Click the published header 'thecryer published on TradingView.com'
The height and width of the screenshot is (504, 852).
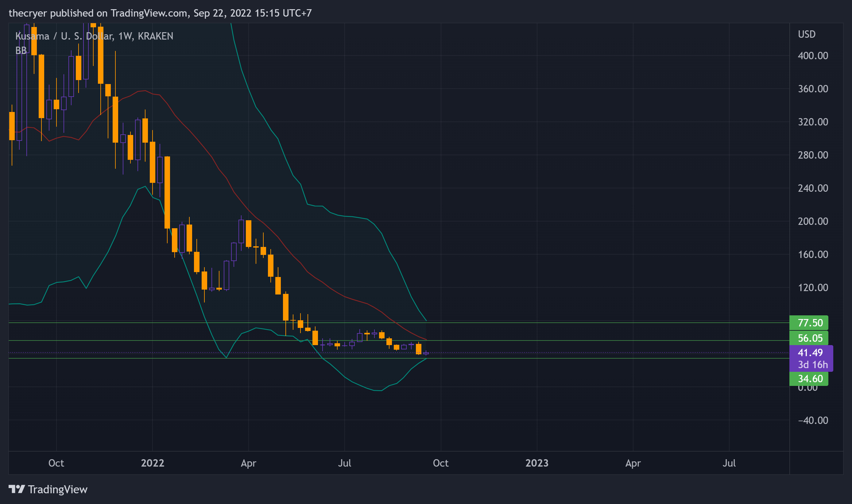coord(98,13)
